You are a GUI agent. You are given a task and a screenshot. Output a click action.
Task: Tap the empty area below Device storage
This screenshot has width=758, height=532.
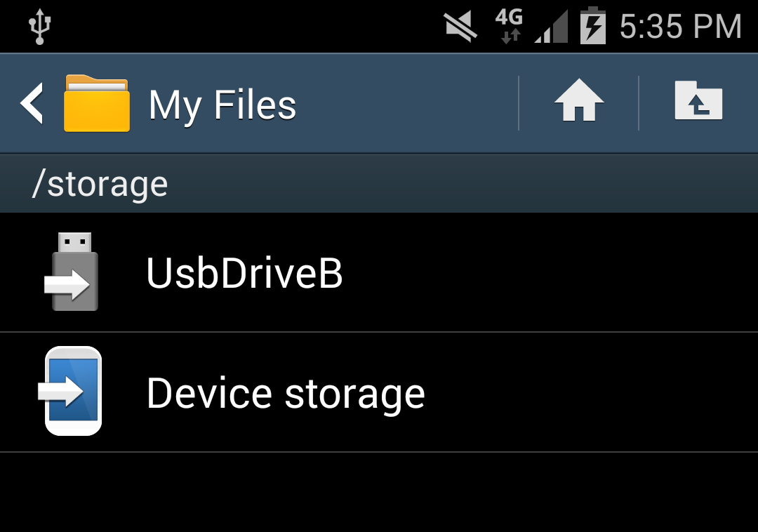(x=379, y=492)
